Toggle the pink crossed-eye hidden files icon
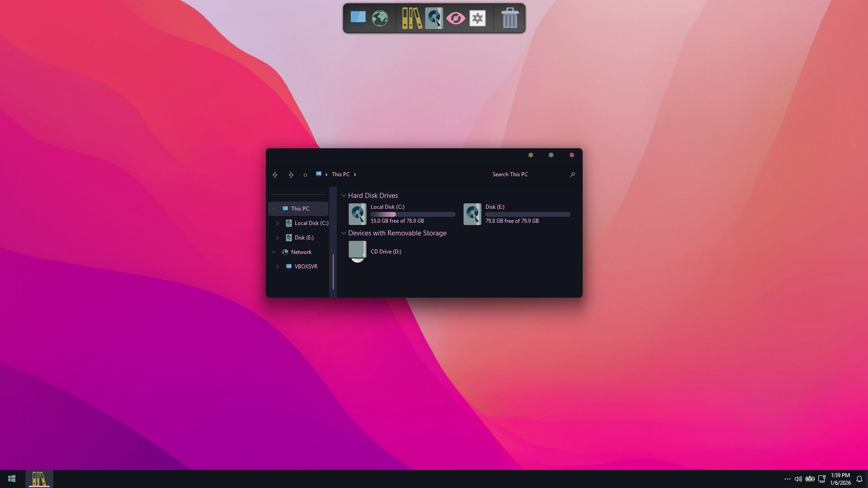 pyautogui.click(x=456, y=18)
